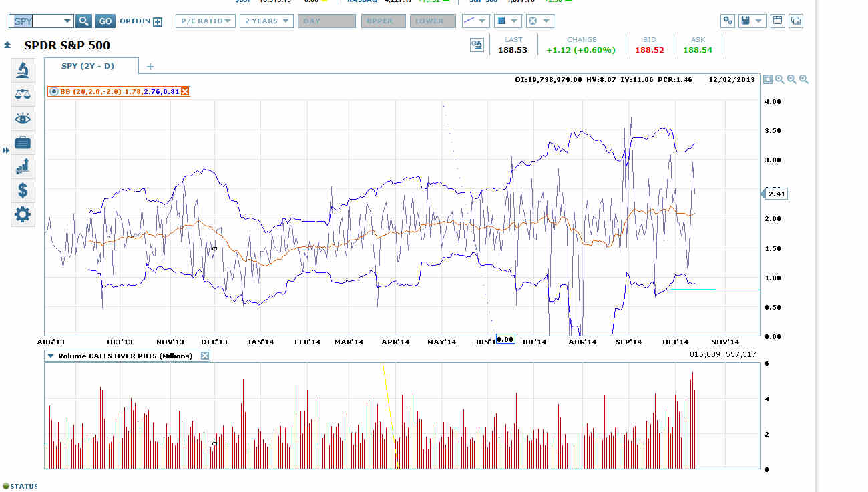Open the gear settings sidebar tool
The width and height of the screenshot is (868, 492).
(x=23, y=214)
